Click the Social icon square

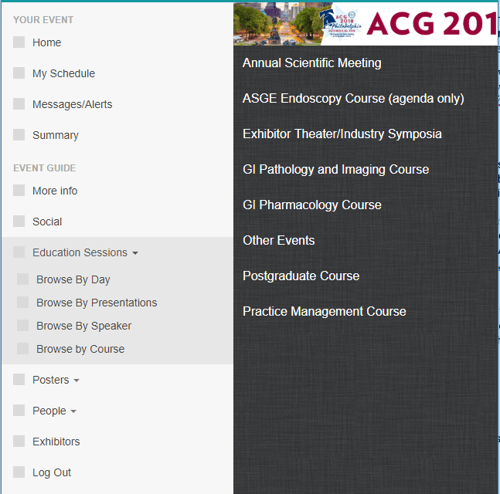pos(19,221)
